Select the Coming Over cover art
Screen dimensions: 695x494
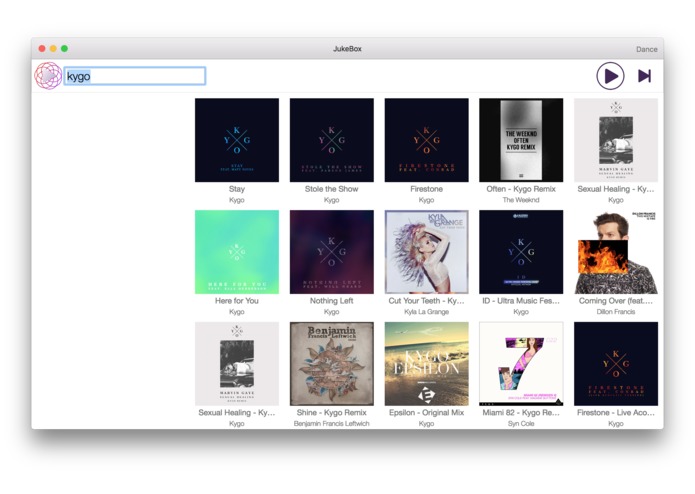click(616, 252)
